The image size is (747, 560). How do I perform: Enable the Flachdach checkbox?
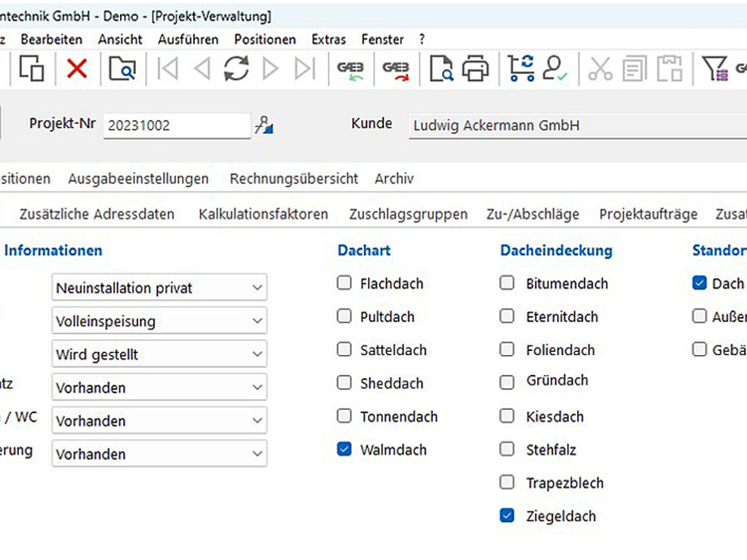click(x=344, y=283)
